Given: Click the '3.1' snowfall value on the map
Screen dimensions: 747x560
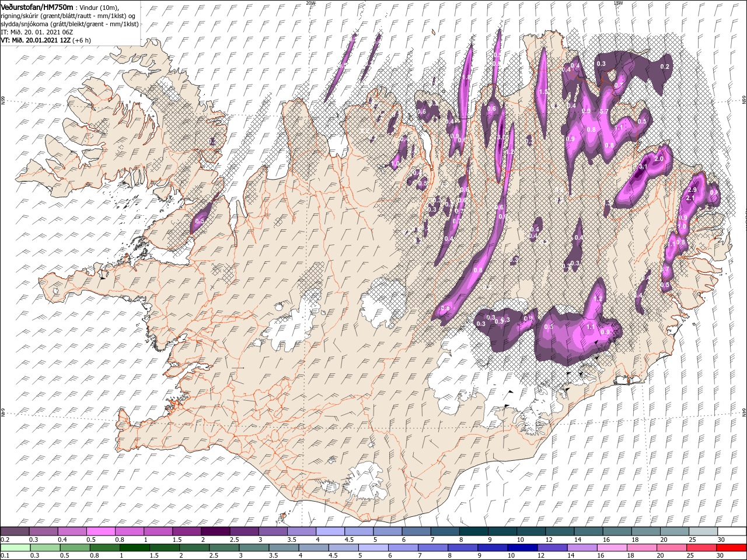Looking at the screenshot, I should tap(644, 167).
